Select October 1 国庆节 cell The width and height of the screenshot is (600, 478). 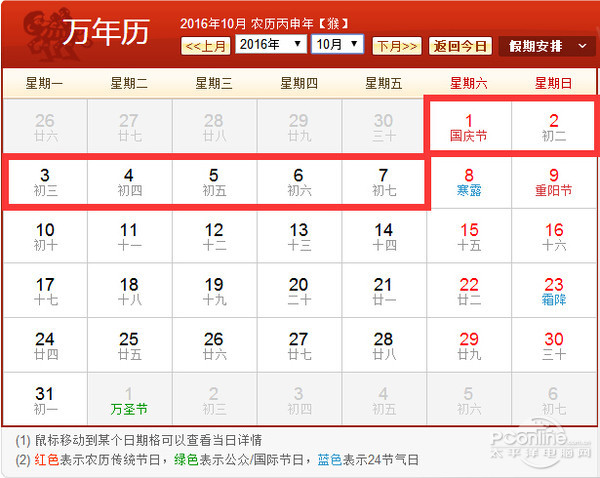[469, 126]
